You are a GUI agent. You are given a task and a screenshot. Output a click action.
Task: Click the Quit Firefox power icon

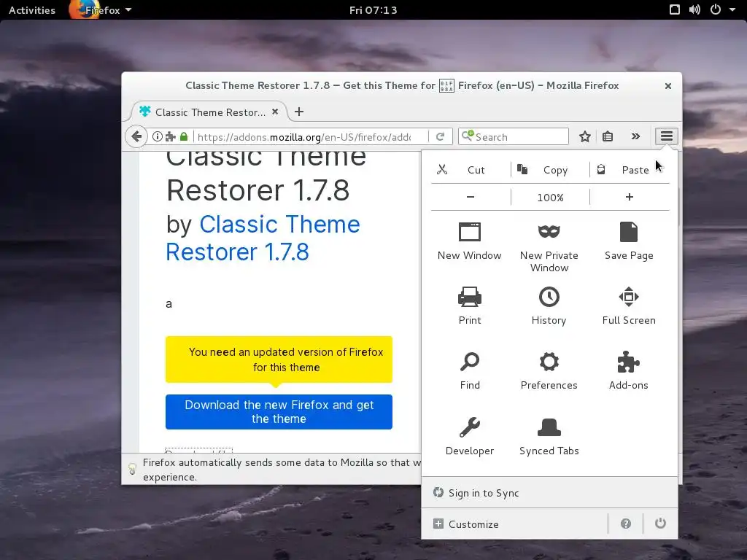pos(660,524)
